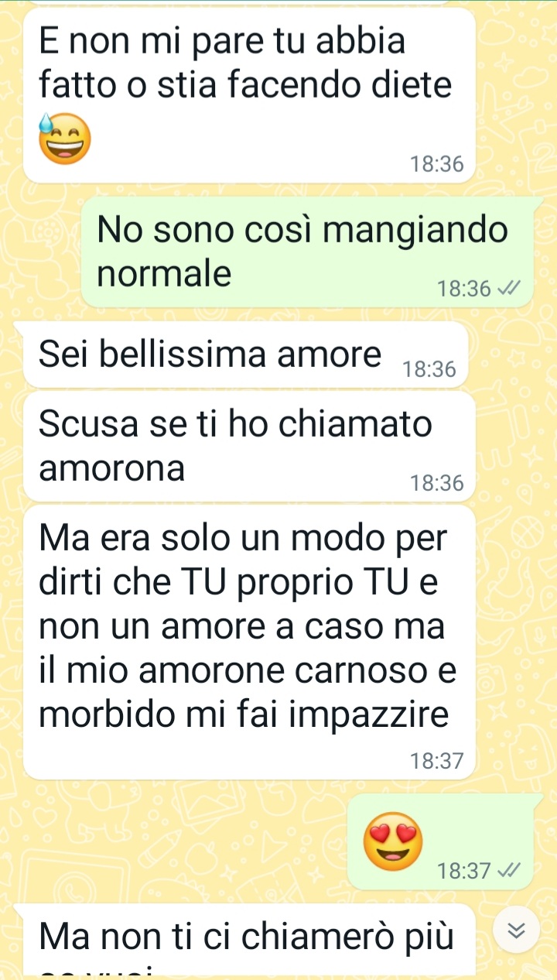
Task: Tap 18:36 timestamp under 'amorona'
Action: click(x=437, y=484)
